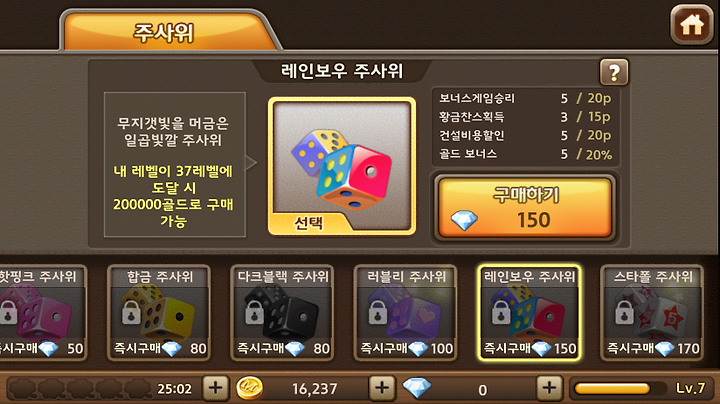Image resolution: width=720 pixels, height=404 pixels.
Task: Click the lock icon on 합금 주사위
Action: click(131, 312)
